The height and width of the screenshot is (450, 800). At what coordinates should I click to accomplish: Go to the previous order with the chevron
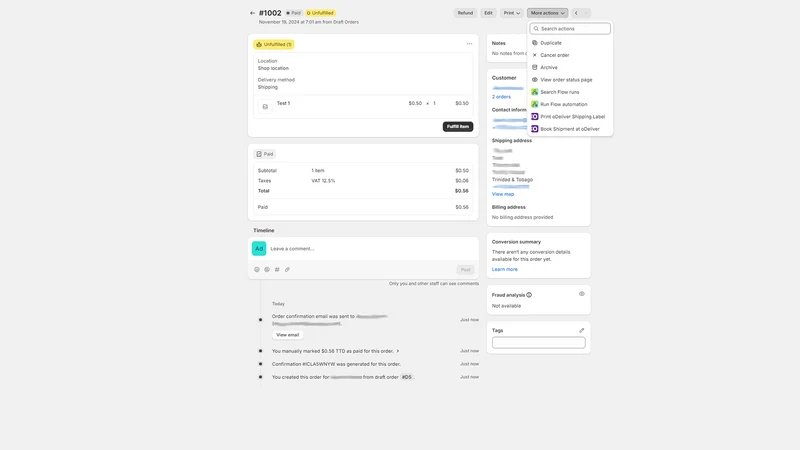point(576,13)
